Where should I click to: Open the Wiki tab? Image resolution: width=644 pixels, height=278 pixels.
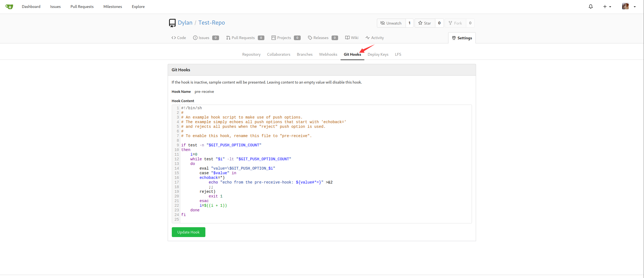pos(352,38)
